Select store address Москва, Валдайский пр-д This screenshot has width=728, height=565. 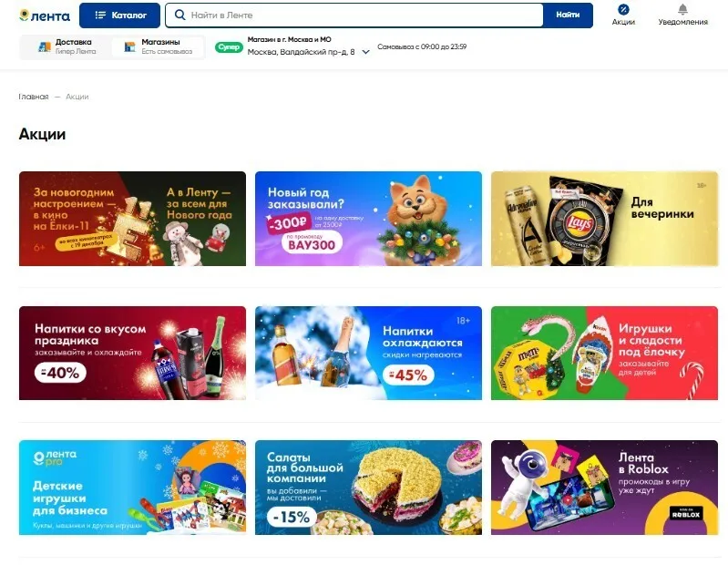301,52
